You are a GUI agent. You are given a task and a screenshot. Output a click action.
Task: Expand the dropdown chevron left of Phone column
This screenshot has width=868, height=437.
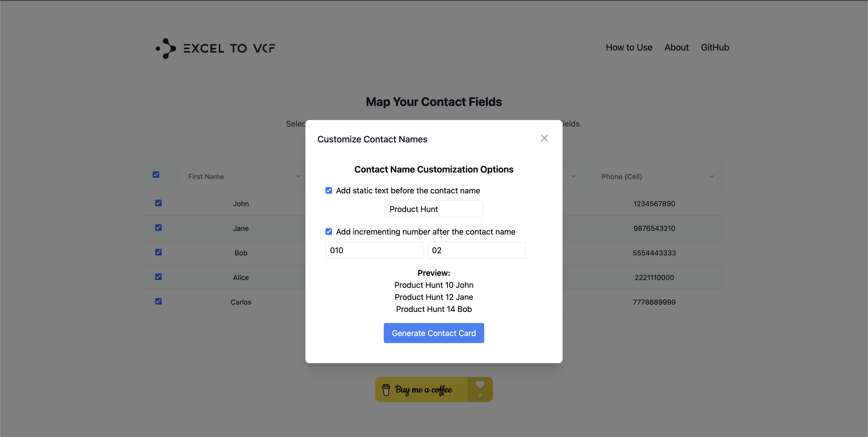click(x=573, y=177)
